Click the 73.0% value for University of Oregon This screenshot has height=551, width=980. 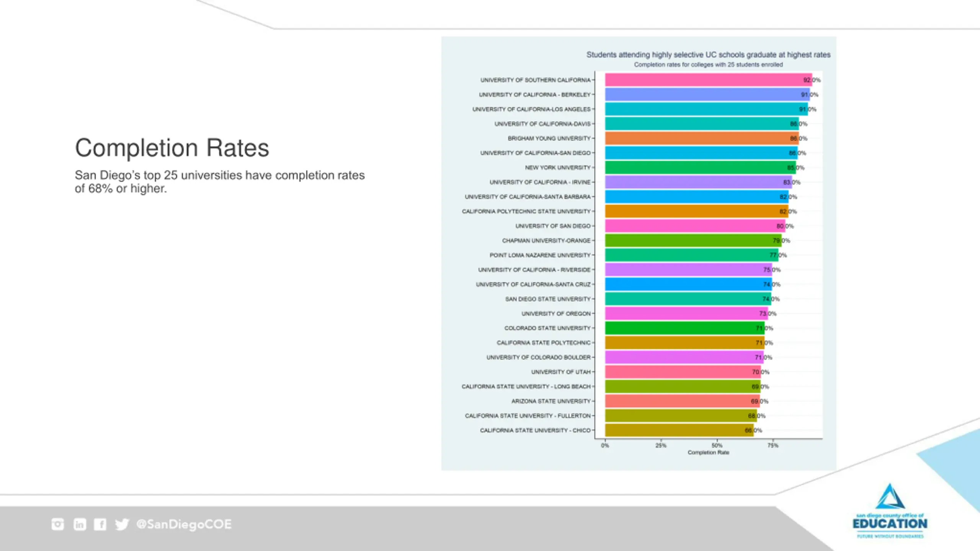(768, 314)
